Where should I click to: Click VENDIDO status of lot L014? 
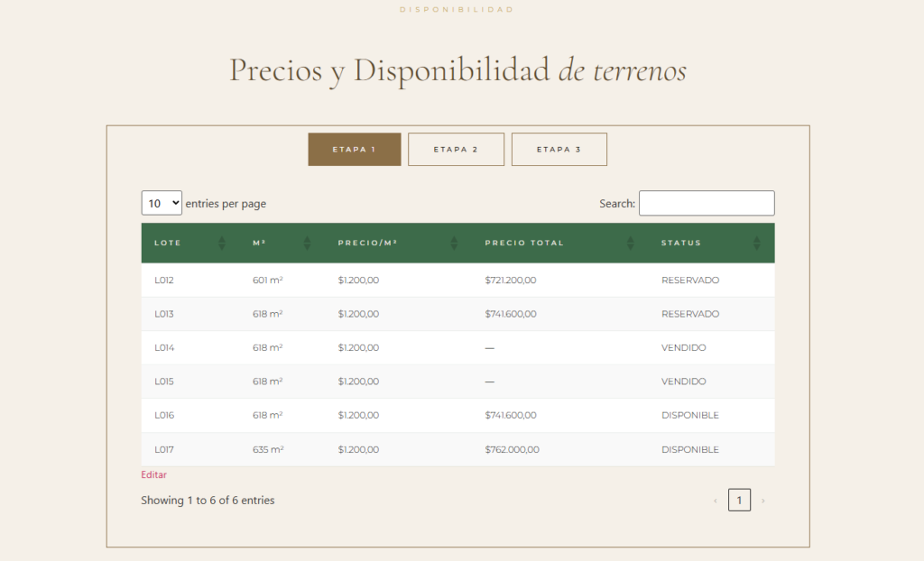683,348
